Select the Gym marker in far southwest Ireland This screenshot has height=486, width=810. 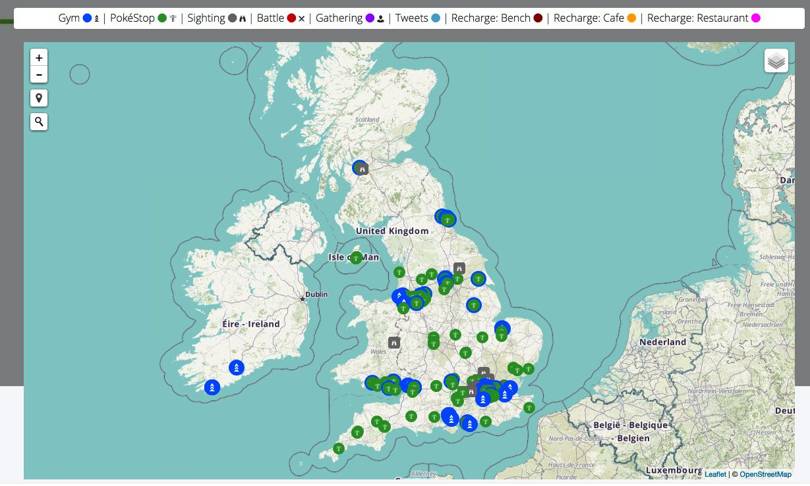click(x=212, y=387)
